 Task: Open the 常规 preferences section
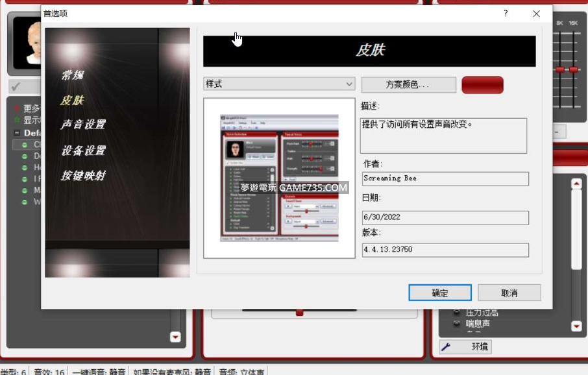click(x=72, y=75)
